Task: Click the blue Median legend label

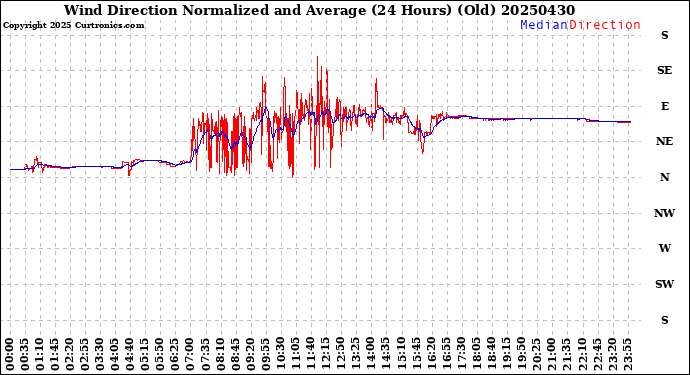Action: tap(544, 25)
